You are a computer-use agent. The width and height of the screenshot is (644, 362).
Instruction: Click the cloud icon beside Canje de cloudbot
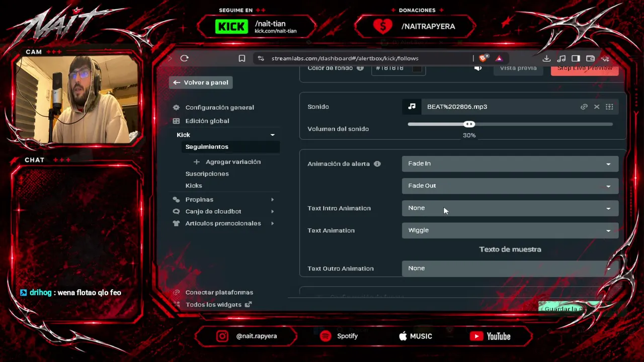pyautogui.click(x=176, y=212)
